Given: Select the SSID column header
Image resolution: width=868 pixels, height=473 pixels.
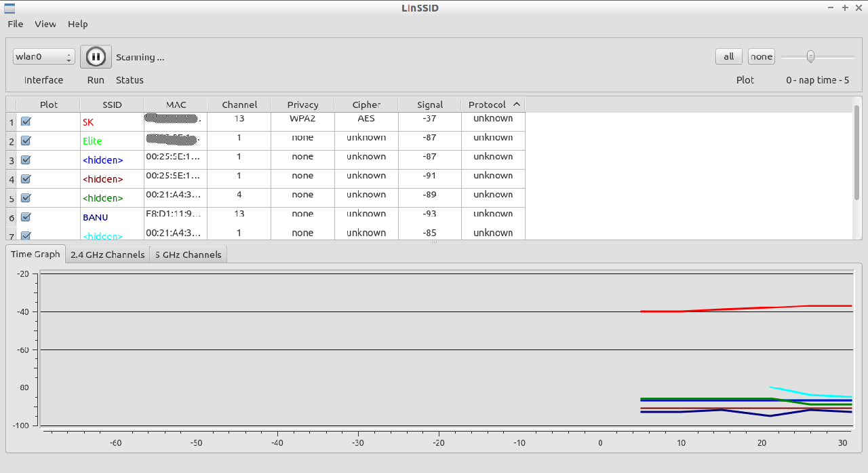Looking at the screenshot, I should (111, 105).
